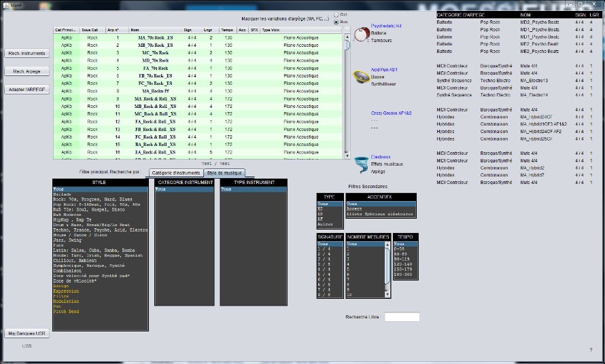
Task: Click the Adapter l'ARPEGE button
Action: point(27,90)
